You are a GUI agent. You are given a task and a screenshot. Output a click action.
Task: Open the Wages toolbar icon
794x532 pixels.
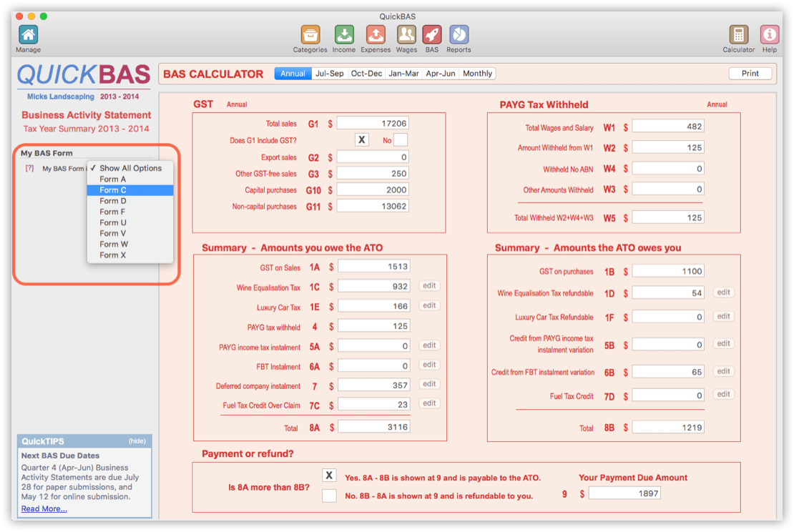[406, 35]
